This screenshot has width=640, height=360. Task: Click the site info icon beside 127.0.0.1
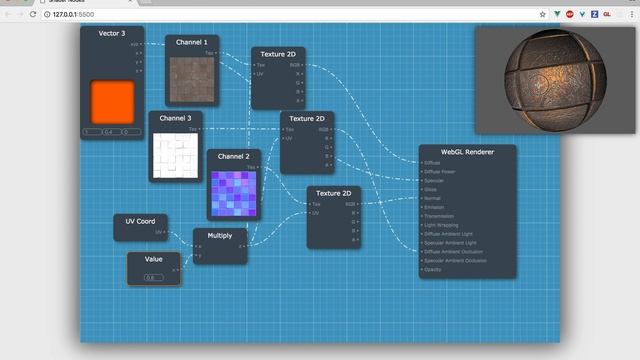[x=47, y=14]
